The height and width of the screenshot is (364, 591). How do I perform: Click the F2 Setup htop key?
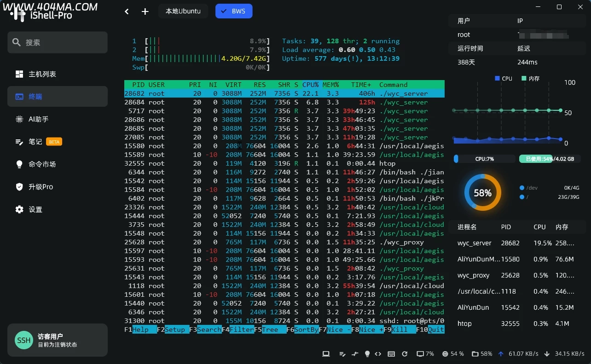173,329
